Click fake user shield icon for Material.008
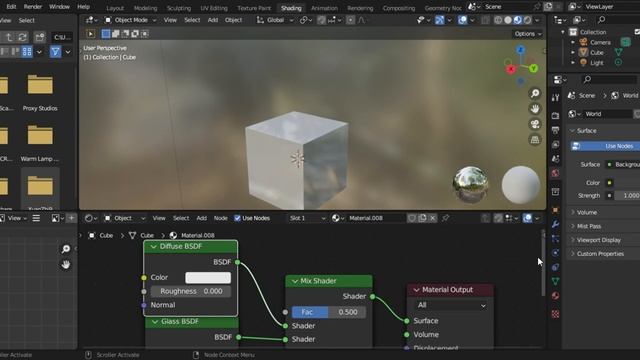Viewport: 640px width, 360px height. coord(412,218)
